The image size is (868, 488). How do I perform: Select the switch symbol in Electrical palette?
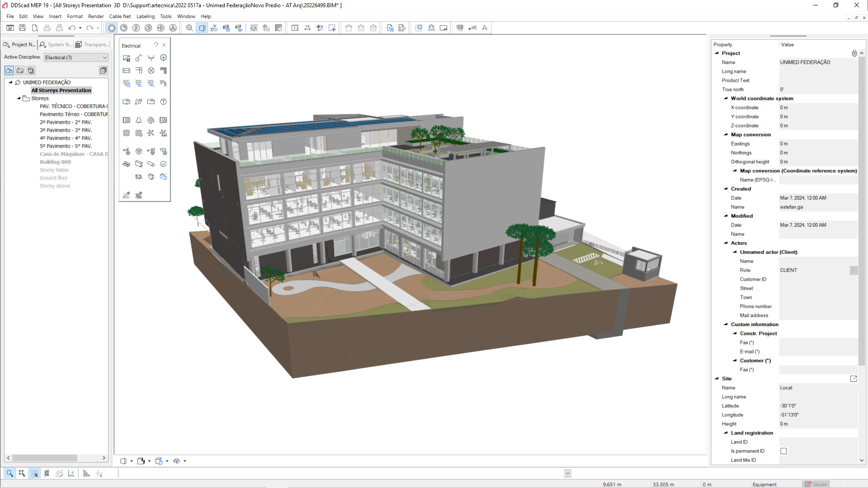[139, 58]
